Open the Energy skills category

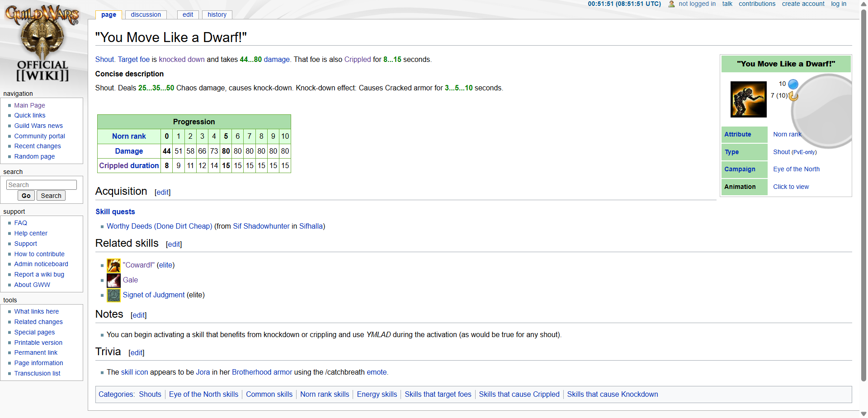click(x=377, y=394)
